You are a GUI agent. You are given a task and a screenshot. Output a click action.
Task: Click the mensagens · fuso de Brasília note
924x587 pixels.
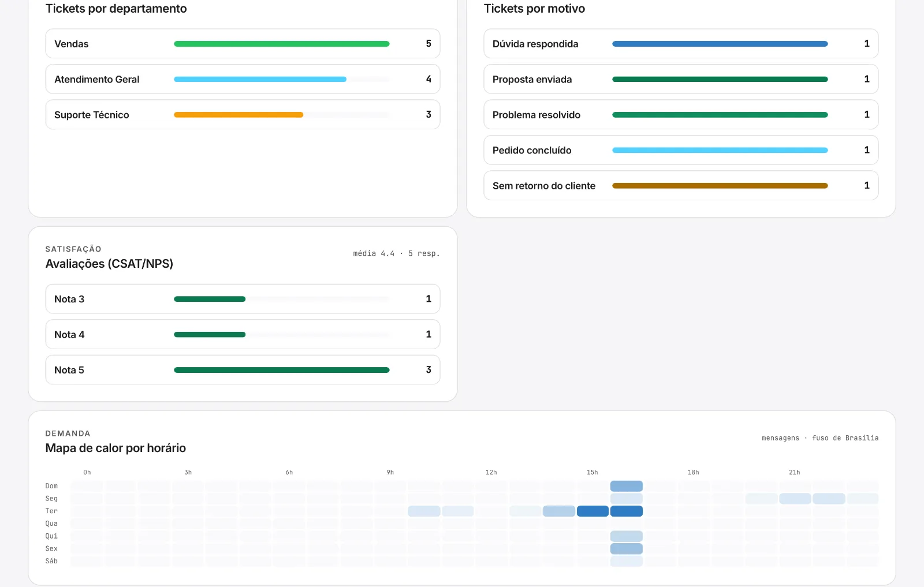point(820,438)
